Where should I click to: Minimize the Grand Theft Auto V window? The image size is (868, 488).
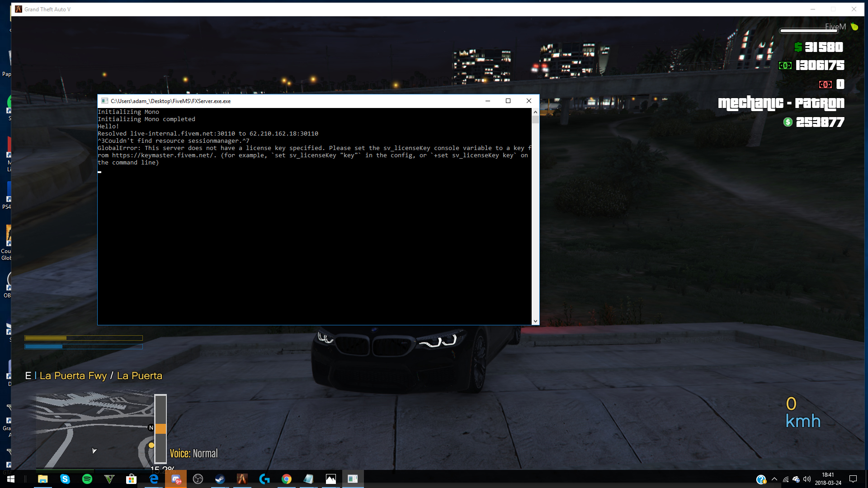pos(812,9)
